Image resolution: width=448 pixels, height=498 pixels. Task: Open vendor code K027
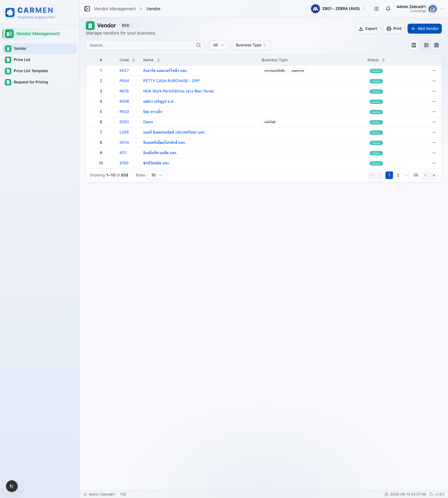(124, 71)
